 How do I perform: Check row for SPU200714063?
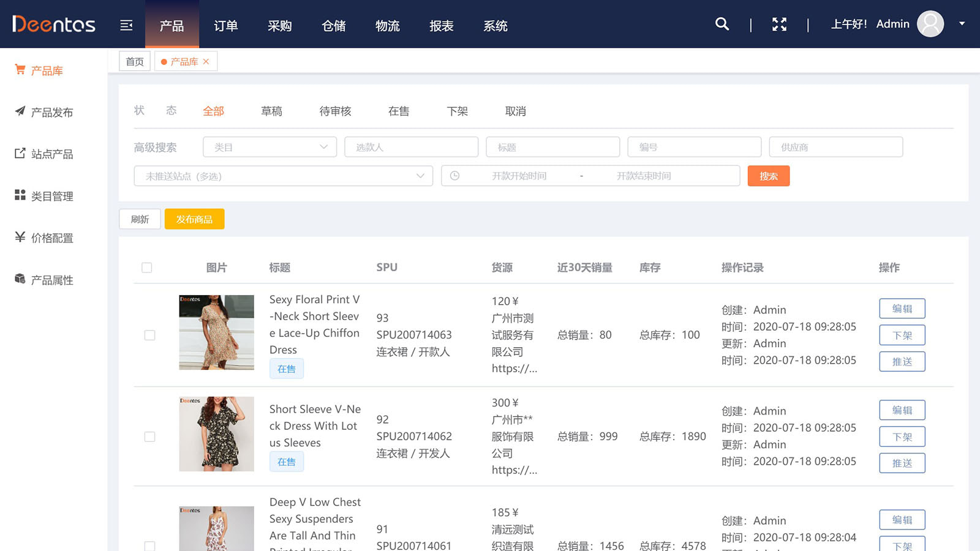point(149,335)
